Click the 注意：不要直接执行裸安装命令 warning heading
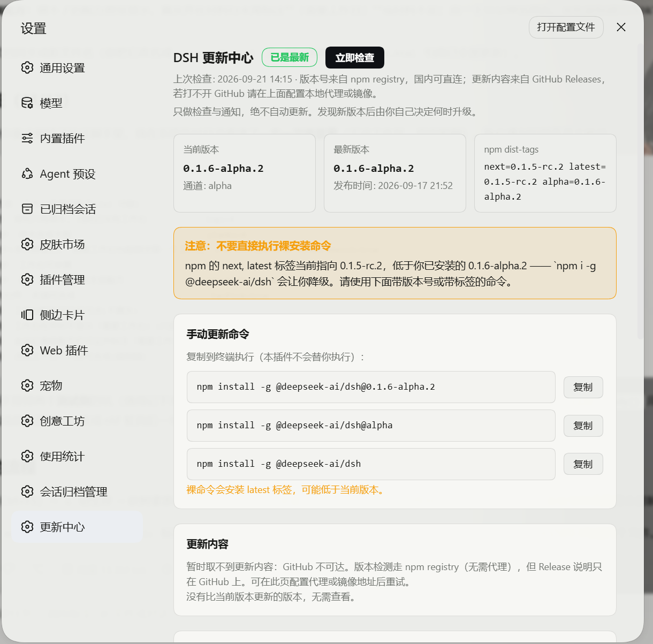The width and height of the screenshot is (653, 644). tap(258, 246)
